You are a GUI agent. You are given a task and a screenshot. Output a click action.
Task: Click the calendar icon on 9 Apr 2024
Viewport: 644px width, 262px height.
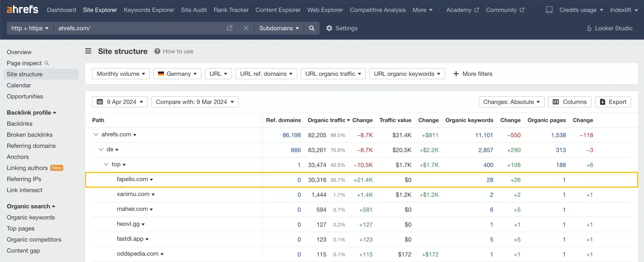[100, 102]
